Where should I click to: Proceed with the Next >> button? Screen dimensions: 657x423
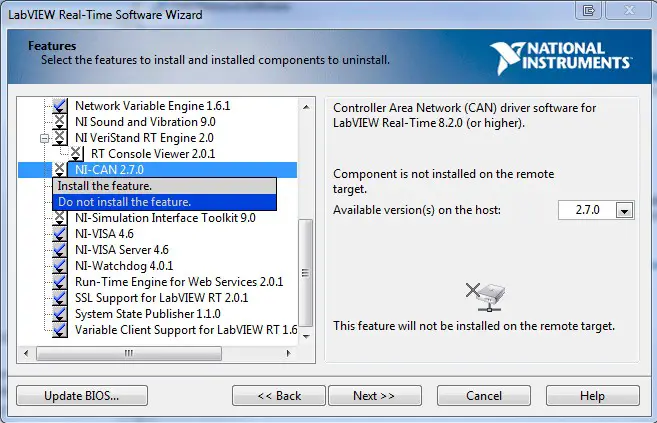point(375,396)
